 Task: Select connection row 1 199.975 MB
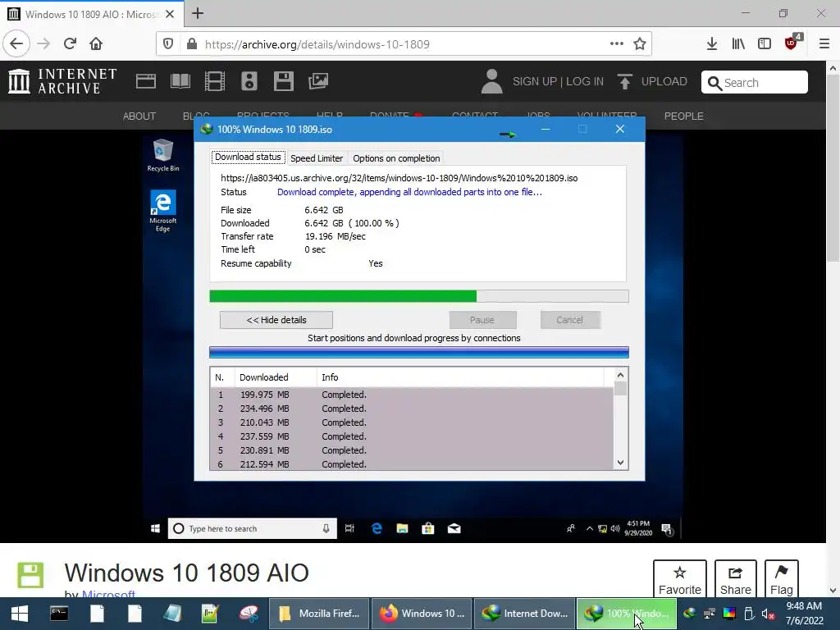[412, 395]
